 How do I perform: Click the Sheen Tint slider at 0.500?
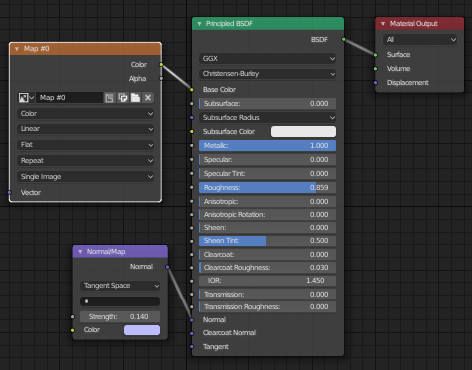pyautogui.click(x=267, y=241)
